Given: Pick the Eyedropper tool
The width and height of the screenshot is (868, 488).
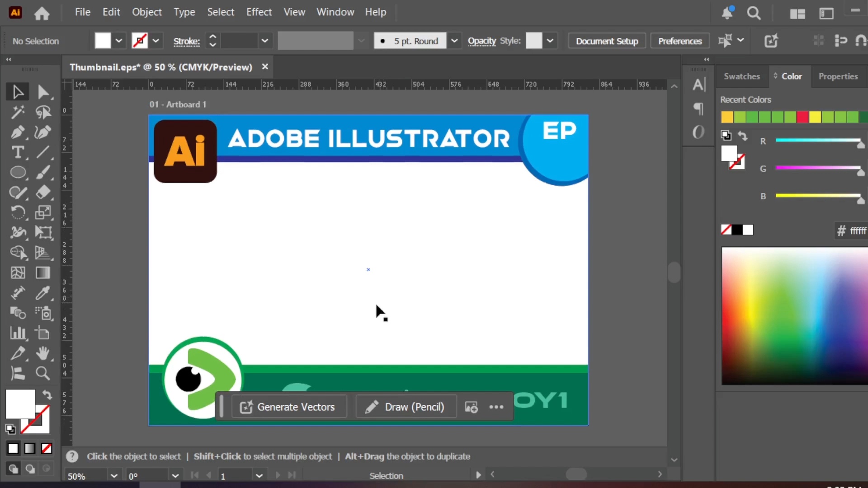Looking at the screenshot, I should pos(43,293).
